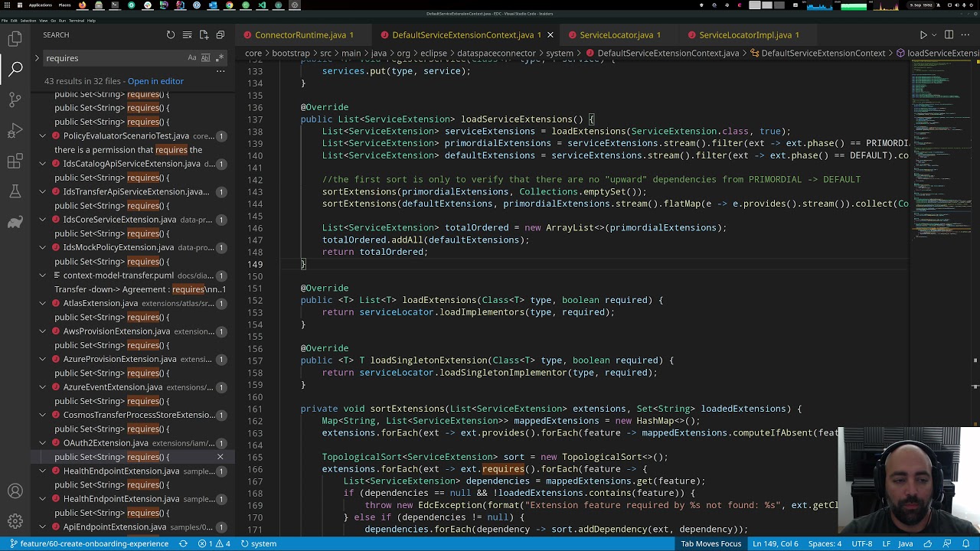Open run options dropdown arrow
Screen dimensions: 980x551
click(x=933, y=35)
